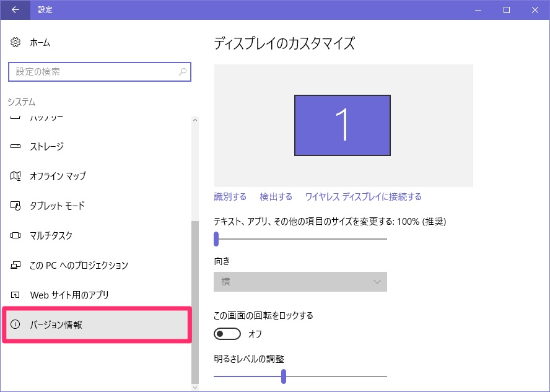The width and height of the screenshot is (550, 392).
Task: Click the sidebar scrollbar thumb
Action: click(195, 302)
